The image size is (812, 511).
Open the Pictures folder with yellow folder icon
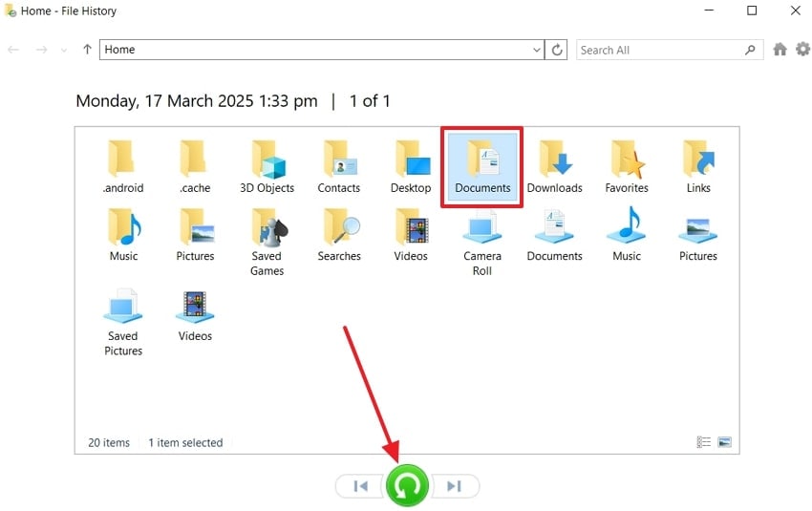pyautogui.click(x=195, y=235)
